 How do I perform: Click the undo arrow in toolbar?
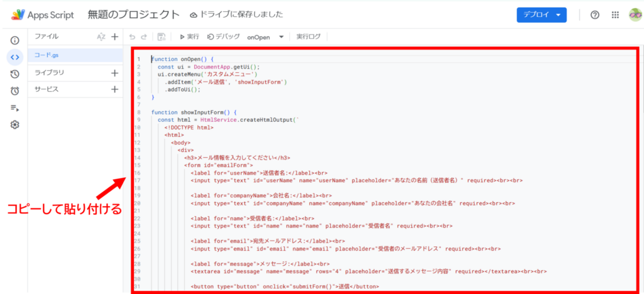coord(132,37)
